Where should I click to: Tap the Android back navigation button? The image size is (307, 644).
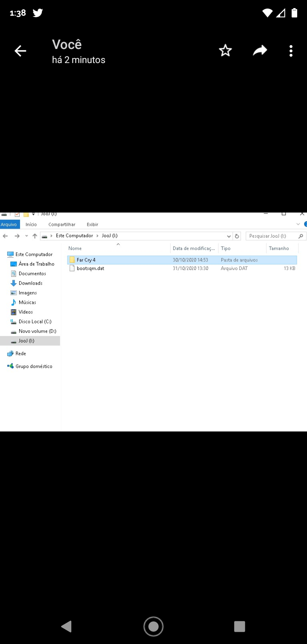(x=66, y=626)
